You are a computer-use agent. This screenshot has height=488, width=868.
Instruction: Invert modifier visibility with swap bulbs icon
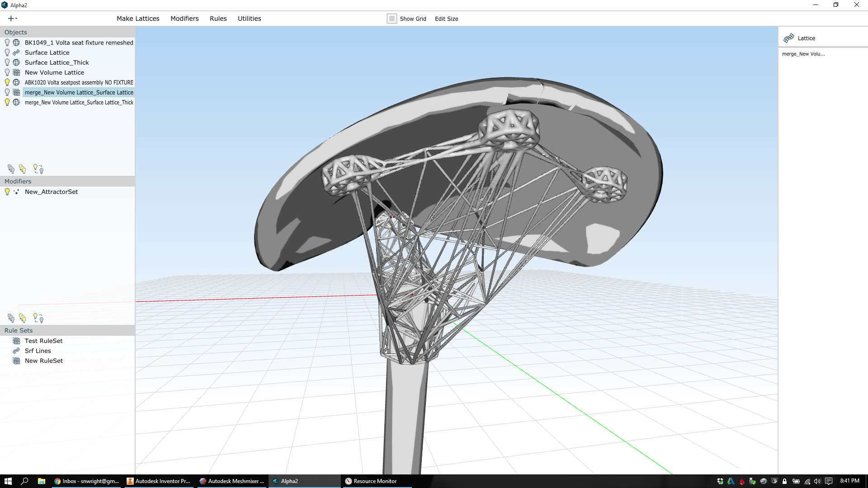[x=38, y=318]
